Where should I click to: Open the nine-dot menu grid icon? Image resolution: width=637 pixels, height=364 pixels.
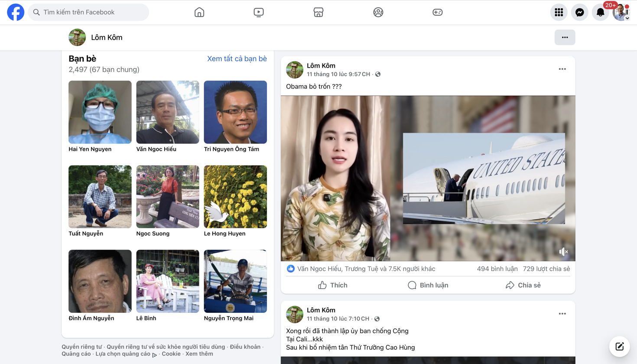(559, 12)
